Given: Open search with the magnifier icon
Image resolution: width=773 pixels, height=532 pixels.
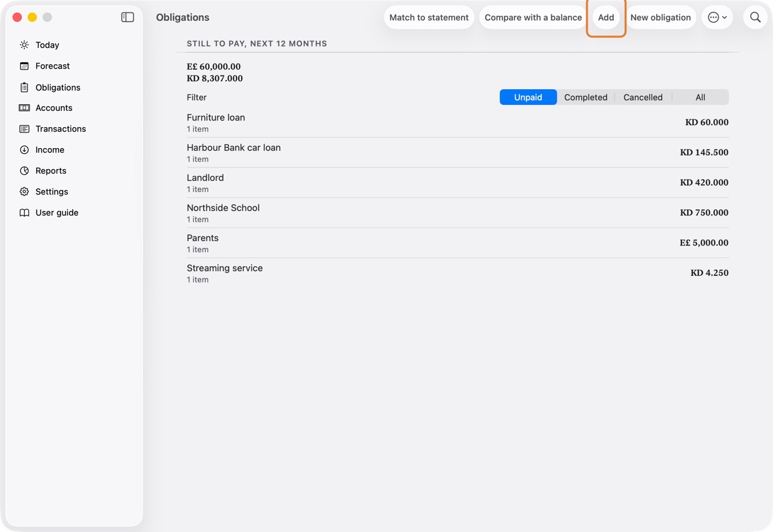Looking at the screenshot, I should tap(755, 17).
